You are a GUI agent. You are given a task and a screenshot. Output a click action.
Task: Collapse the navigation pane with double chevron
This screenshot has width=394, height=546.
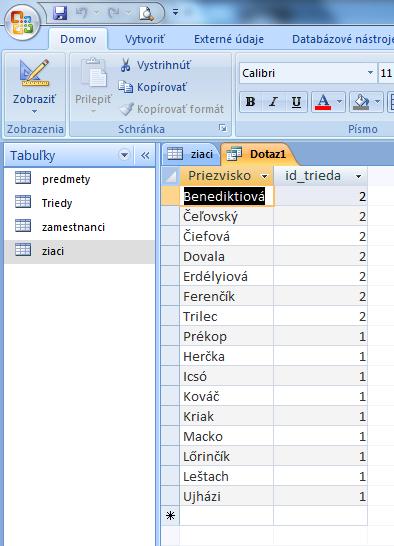tap(145, 155)
